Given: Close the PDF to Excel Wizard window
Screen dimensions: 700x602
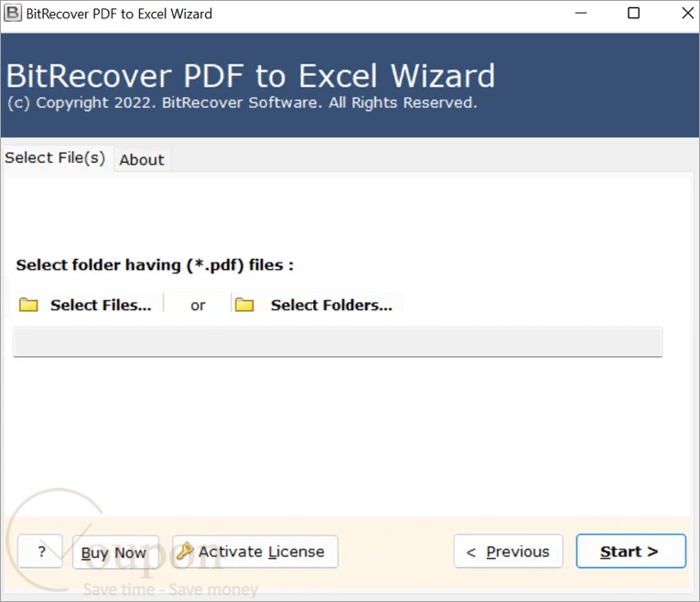Looking at the screenshot, I should [687, 14].
